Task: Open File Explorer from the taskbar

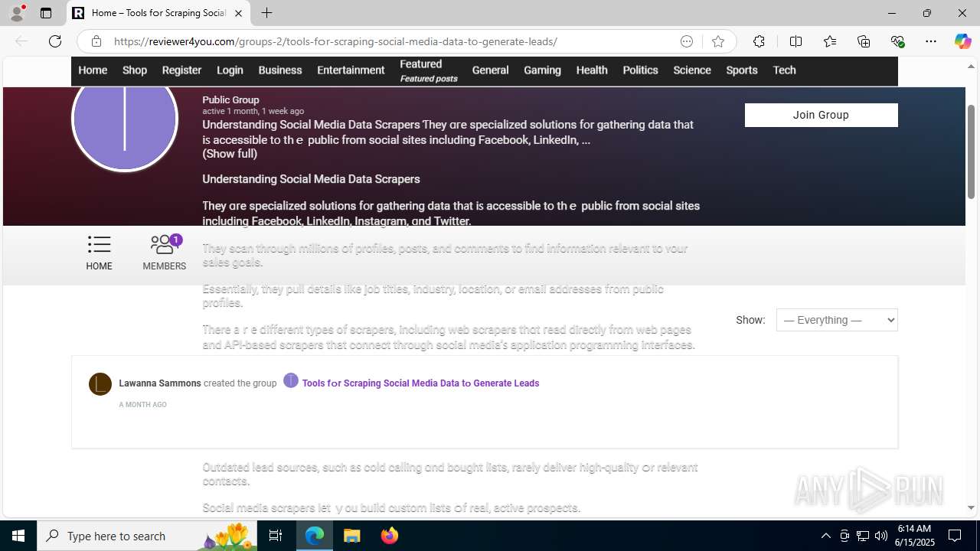Action: (x=352, y=536)
